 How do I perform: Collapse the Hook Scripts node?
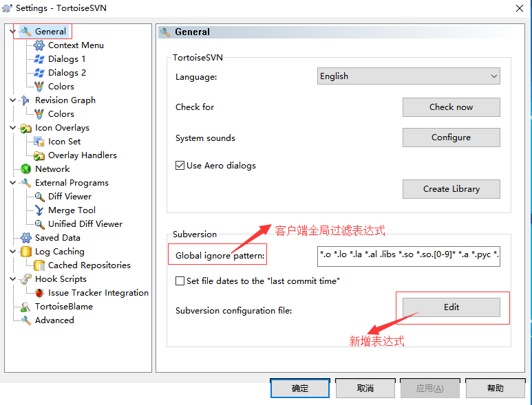pos(12,279)
